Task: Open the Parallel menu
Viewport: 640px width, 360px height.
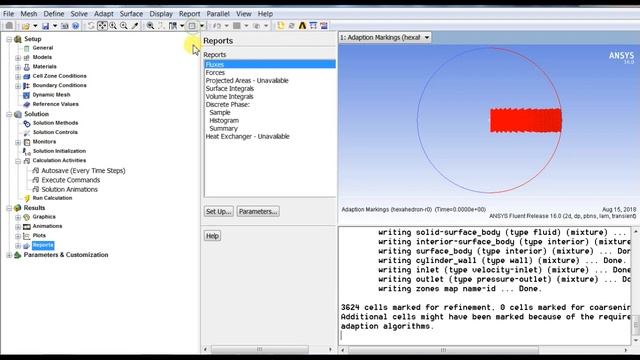Action: [x=218, y=14]
